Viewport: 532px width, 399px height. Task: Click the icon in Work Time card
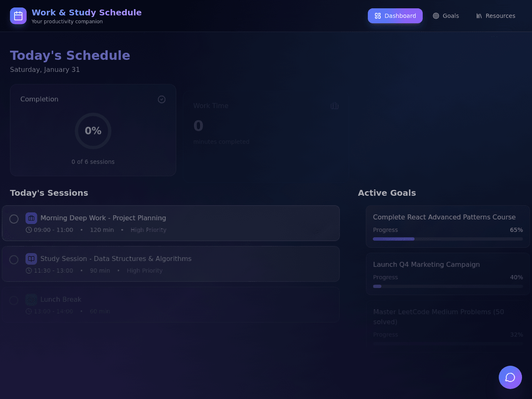pyautogui.click(x=335, y=106)
